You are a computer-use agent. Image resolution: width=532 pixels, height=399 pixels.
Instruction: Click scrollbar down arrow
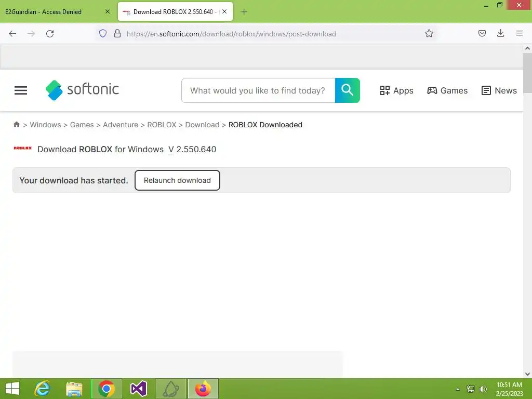pyautogui.click(x=527, y=374)
